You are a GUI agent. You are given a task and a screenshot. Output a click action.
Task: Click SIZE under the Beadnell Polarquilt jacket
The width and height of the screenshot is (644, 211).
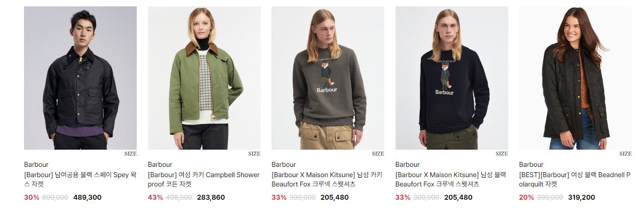[x=625, y=154]
